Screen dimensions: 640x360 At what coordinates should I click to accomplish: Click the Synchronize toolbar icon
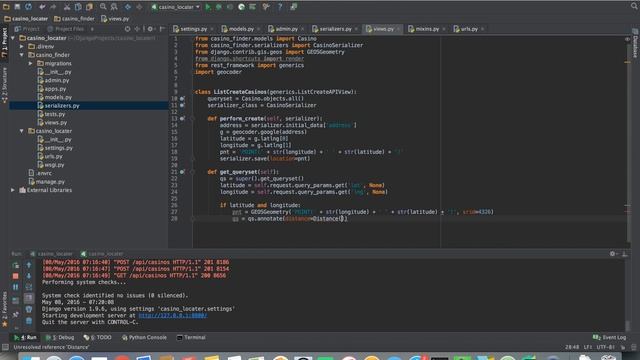click(28, 7)
